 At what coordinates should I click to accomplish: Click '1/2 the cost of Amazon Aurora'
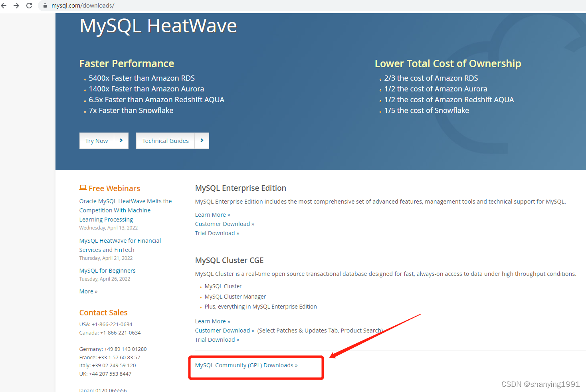coord(436,89)
